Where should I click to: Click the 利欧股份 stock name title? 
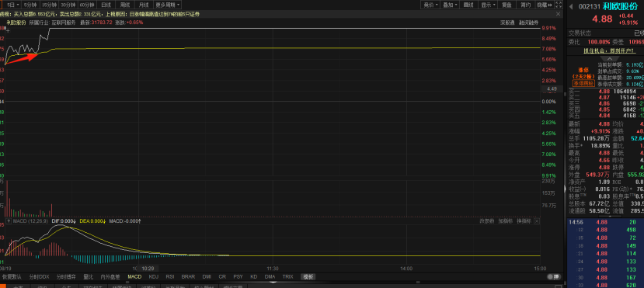[x=620, y=5]
